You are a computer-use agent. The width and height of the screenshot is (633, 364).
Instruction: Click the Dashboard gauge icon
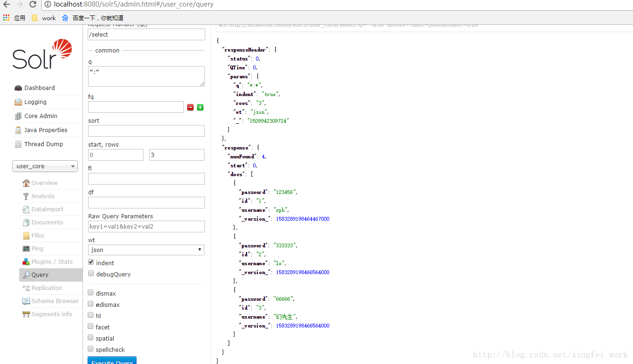tap(18, 88)
